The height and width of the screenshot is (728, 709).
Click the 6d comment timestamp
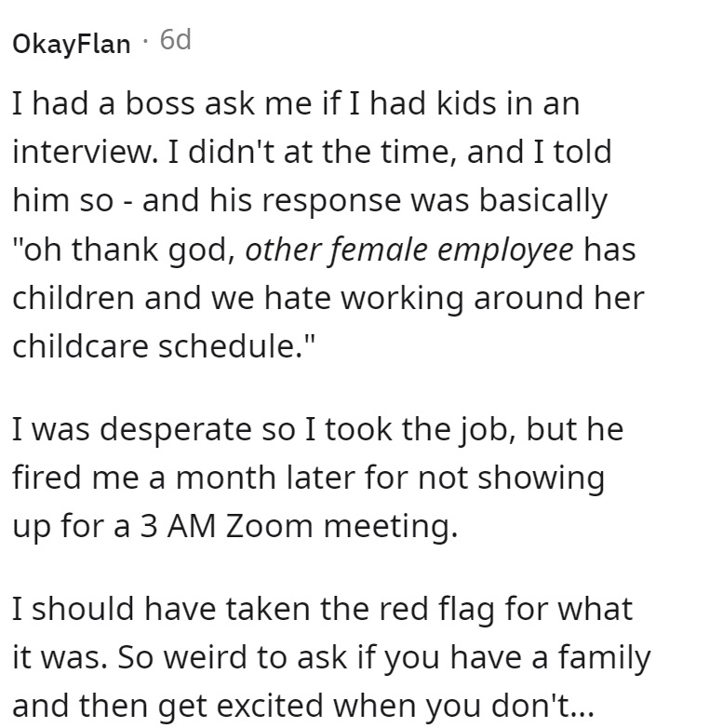(176, 40)
